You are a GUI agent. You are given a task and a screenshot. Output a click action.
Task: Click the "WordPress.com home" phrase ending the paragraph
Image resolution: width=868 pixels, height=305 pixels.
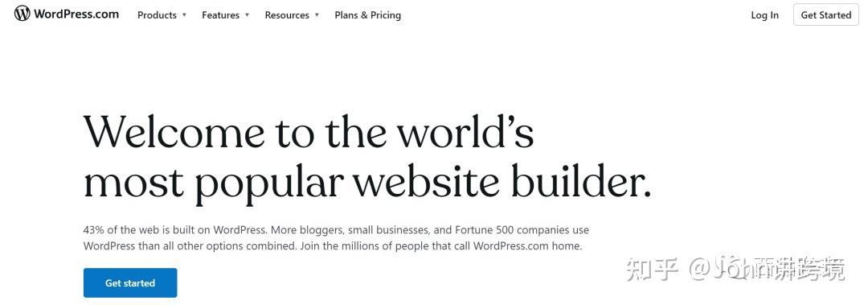(527, 245)
